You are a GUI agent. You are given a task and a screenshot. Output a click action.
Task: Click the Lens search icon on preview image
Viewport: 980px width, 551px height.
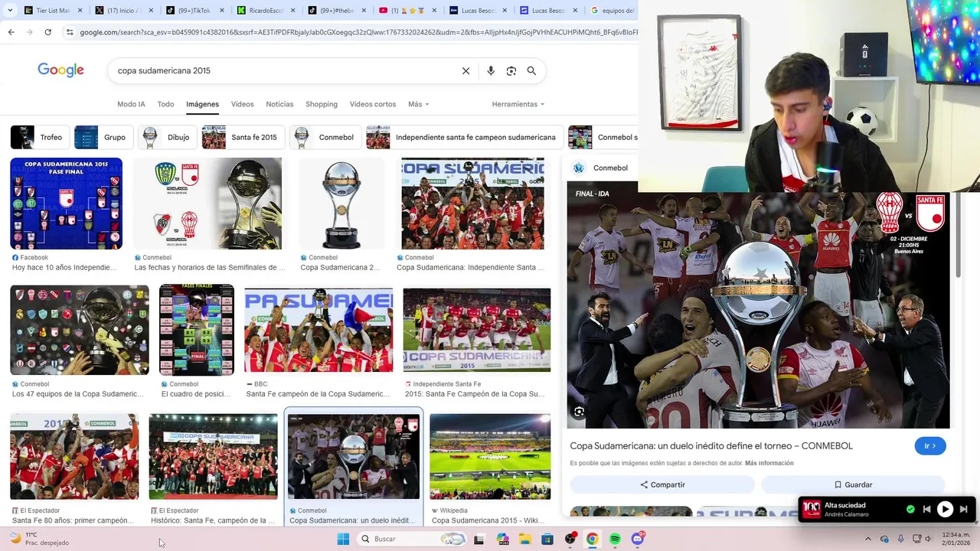580,412
